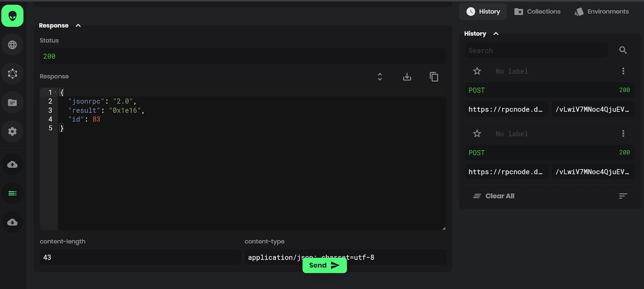Open settings gear in sidebar
Image resolution: width=644 pixels, height=289 pixels.
12,131
